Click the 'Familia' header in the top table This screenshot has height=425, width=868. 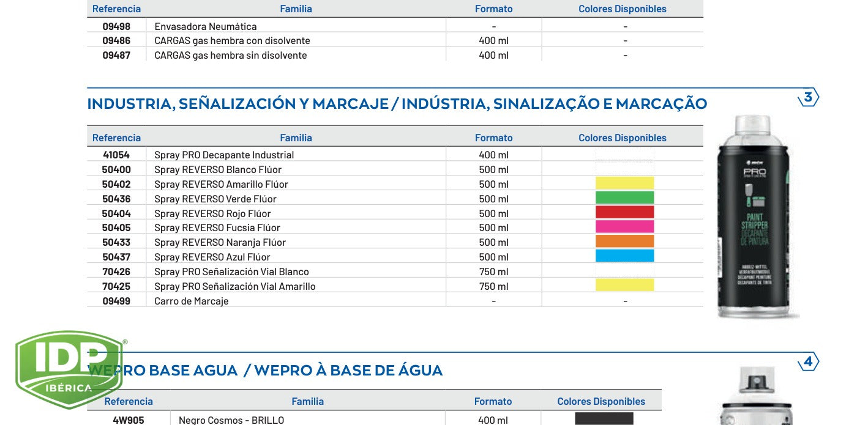coord(296,9)
